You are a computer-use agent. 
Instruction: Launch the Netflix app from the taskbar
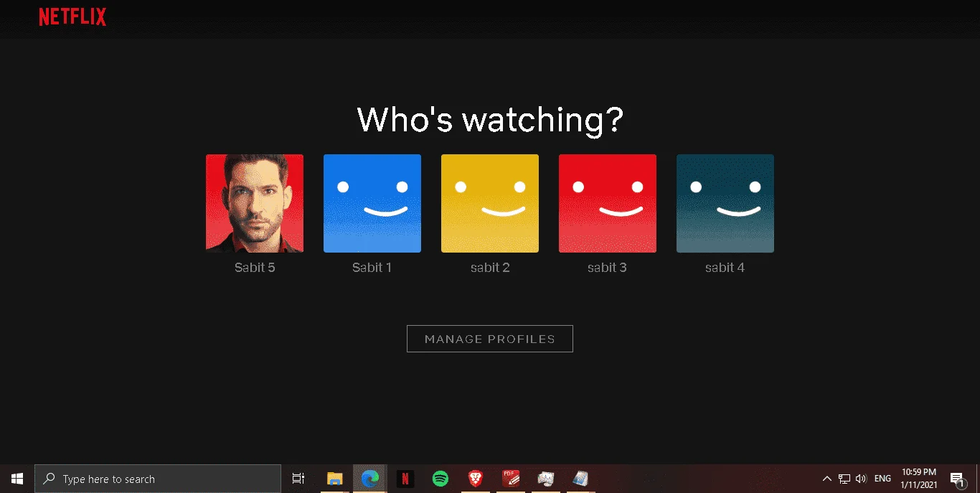(405, 479)
